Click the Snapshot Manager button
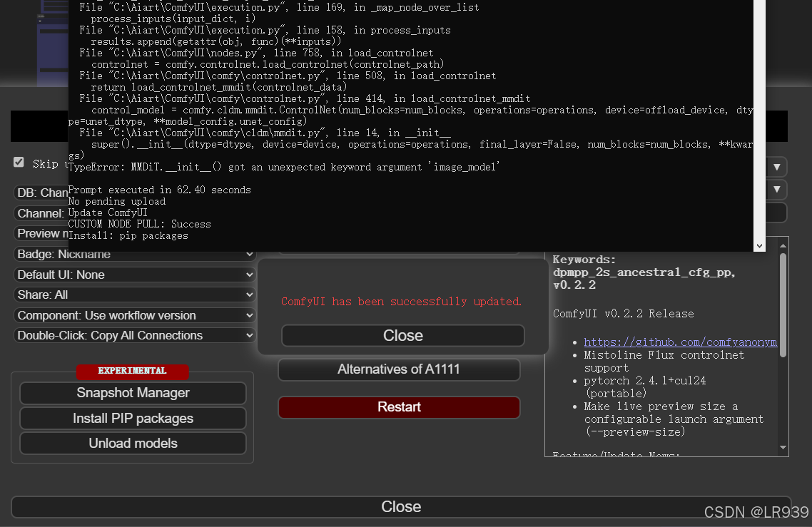The height and width of the screenshot is (527, 812). pyautogui.click(x=133, y=393)
